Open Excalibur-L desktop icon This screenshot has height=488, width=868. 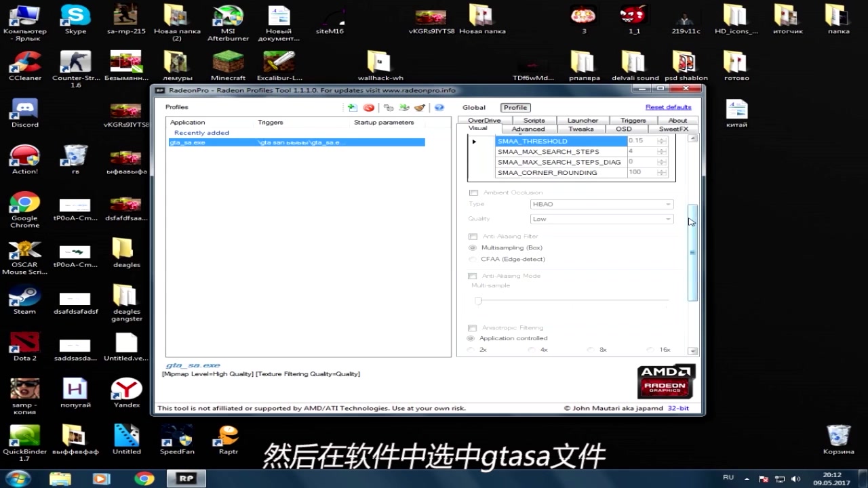coord(279,66)
